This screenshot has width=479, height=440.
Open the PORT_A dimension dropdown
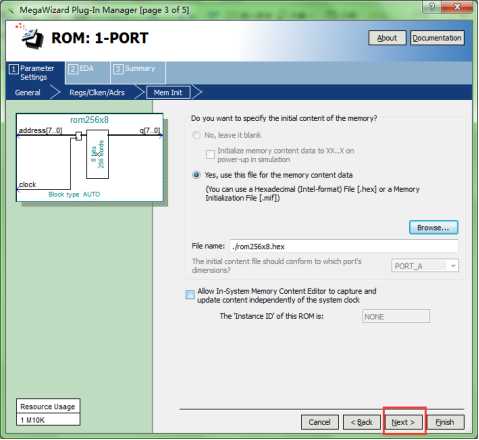tap(425, 266)
